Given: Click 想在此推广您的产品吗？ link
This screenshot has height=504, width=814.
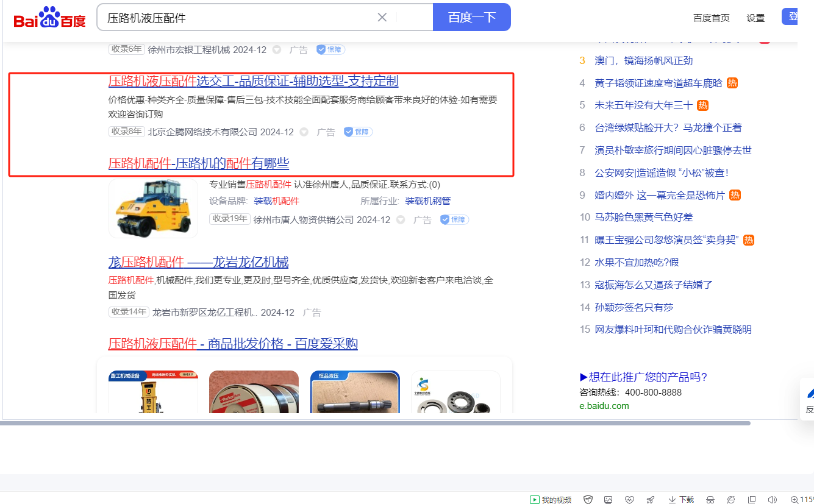Looking at the screenshot, I should 643,377.
